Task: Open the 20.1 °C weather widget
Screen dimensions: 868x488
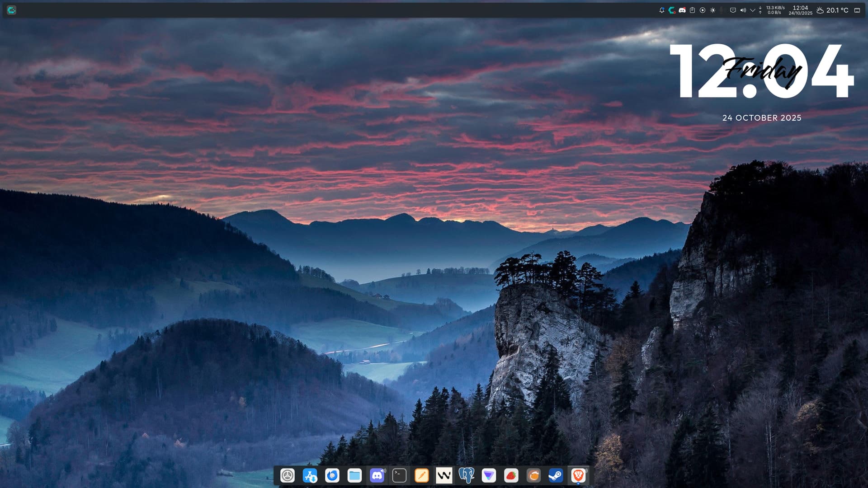Action: point(832,10)
